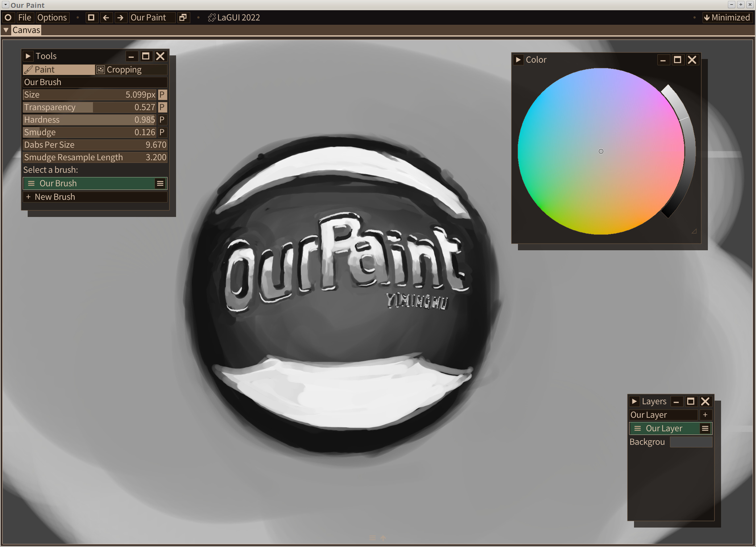Minimize the Color panel
Image resolution: width=756 pixels, height=547 pixels.
(663, 60)
